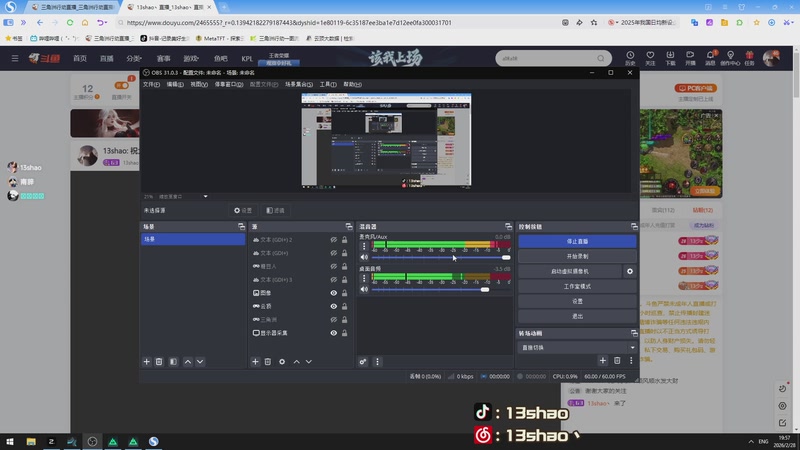The image size is (800, 450).
Task: Move scene up with arrow icon
Action: click(x=188, y=362)
